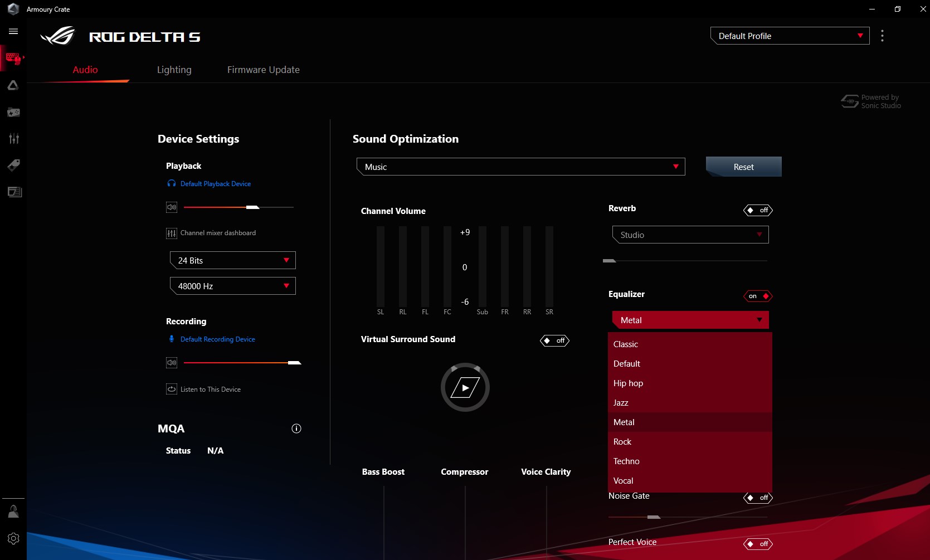Switch to the Lighting tab
930x560 pixels.
click(174, 70)
